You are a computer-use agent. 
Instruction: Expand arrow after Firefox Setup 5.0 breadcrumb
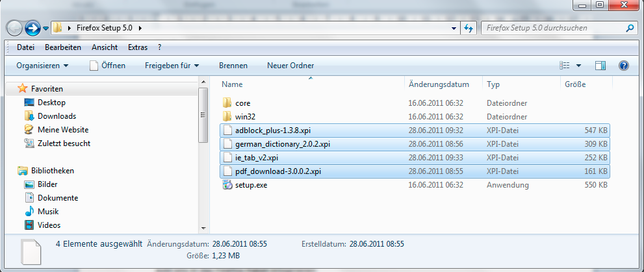(x=140, y=29)
